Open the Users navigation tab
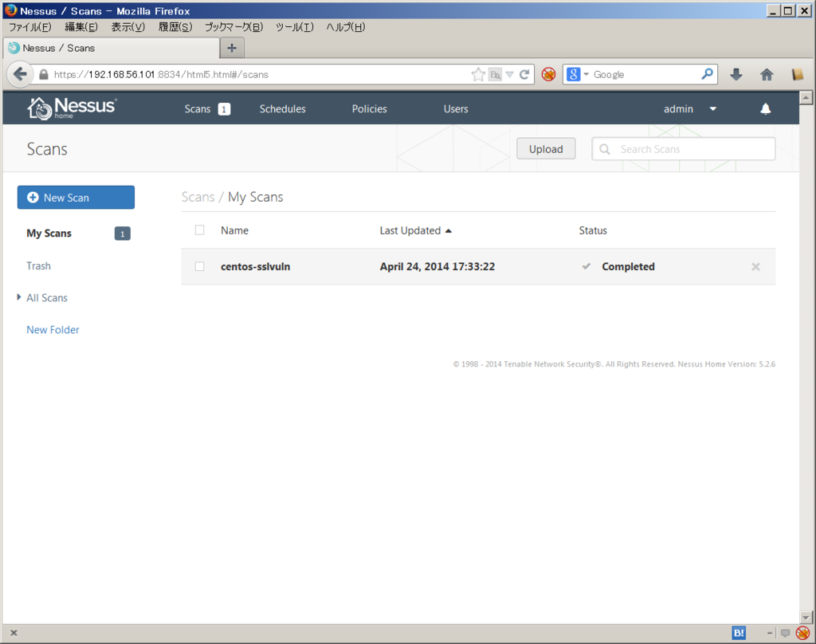Image resolution: width=816 pixels, height=644 pixels. click(x=456, y=109)
